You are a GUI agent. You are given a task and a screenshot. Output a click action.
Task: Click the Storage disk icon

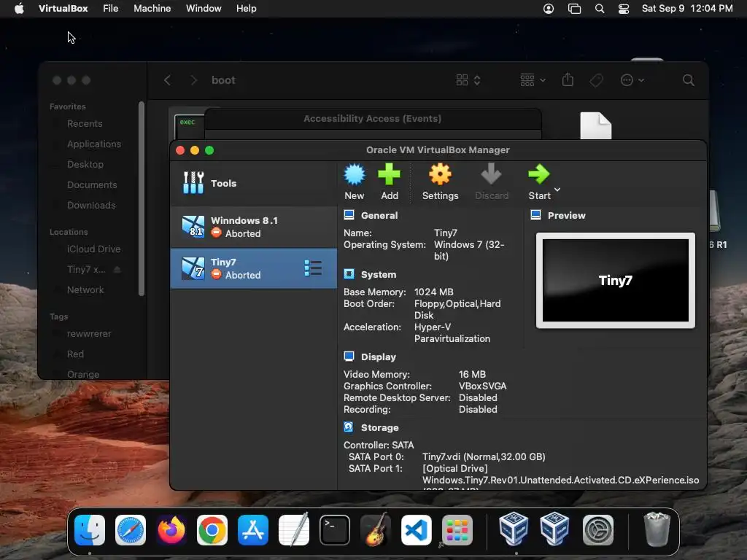[349, 427]
